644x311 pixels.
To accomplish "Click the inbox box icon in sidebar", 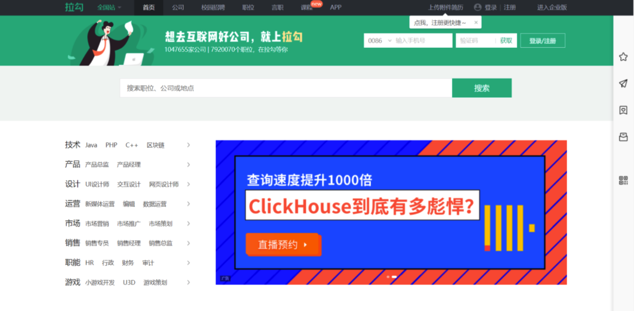I will point(623,137).
